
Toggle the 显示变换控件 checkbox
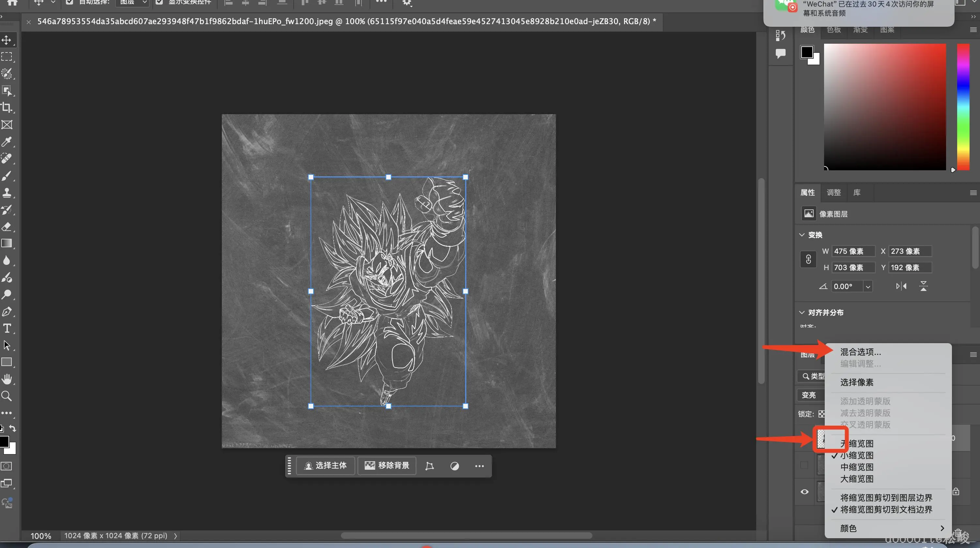[159, 2]
